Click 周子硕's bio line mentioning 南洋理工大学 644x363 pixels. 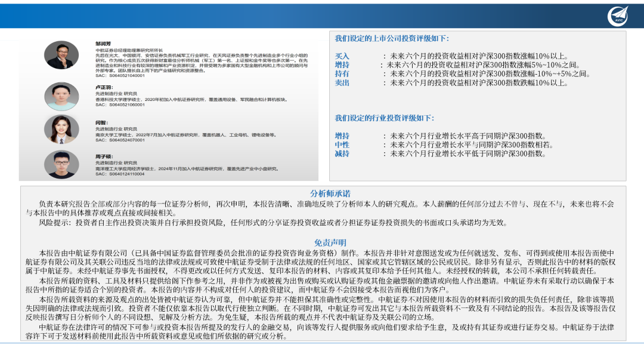coord(188,168)
